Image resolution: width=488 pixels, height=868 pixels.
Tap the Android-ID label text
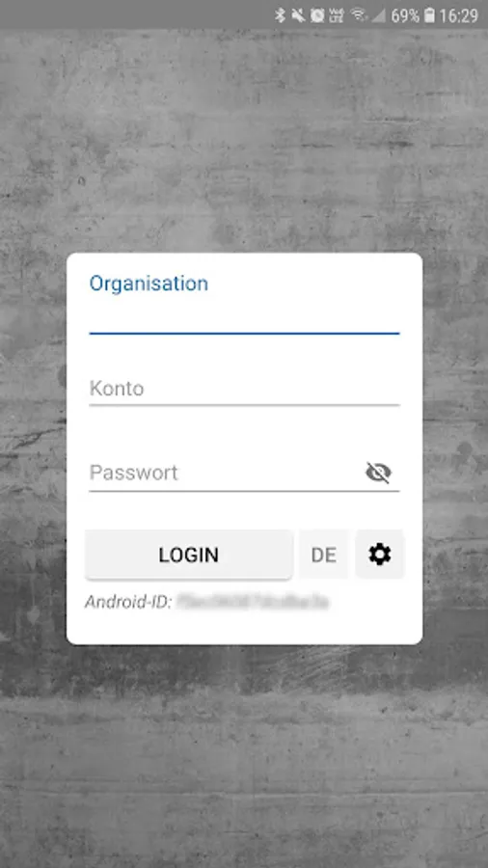pyautogui.click(x=128, y=602)
